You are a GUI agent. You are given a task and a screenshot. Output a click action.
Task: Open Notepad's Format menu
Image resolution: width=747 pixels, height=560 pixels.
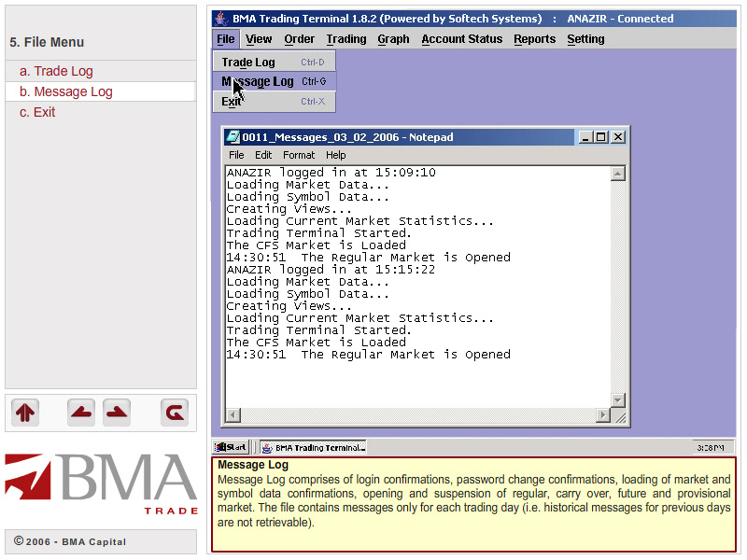(x=299, y=155)
